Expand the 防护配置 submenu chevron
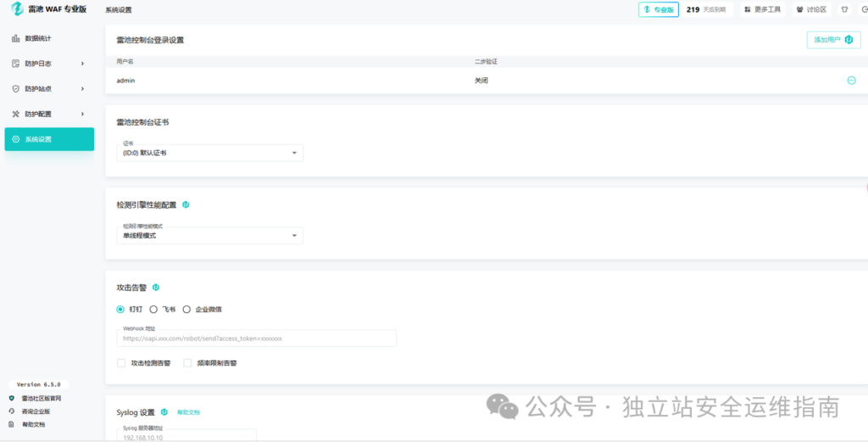The image size is (868, 442). [x=83, y=114]
